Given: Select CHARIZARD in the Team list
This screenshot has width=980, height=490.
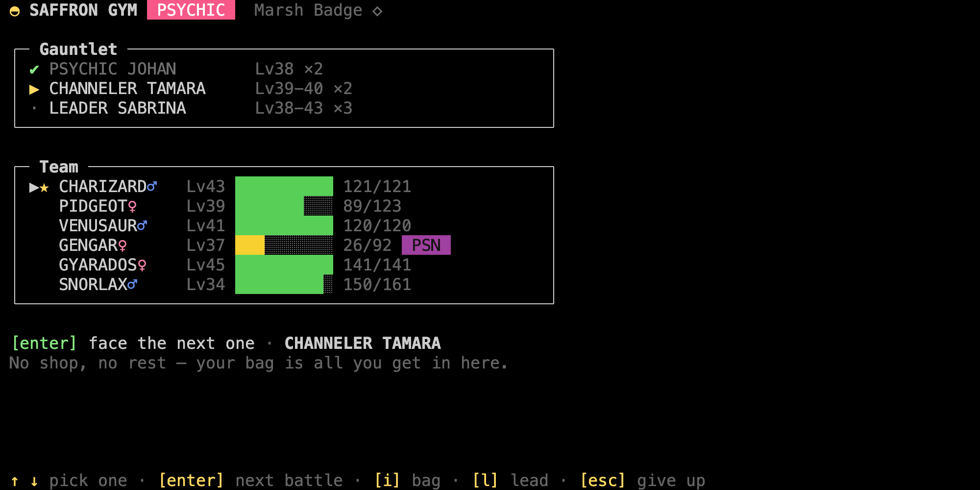Looking at the screenshot, I should pos(284,186).
